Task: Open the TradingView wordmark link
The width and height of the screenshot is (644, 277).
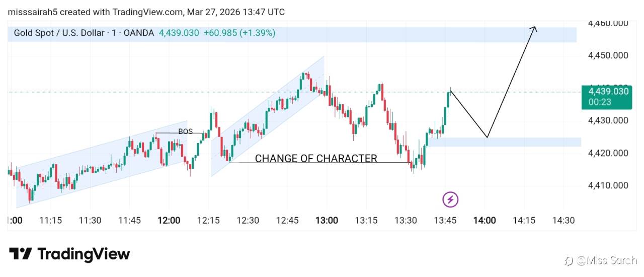Action: [x=84, y=254]
